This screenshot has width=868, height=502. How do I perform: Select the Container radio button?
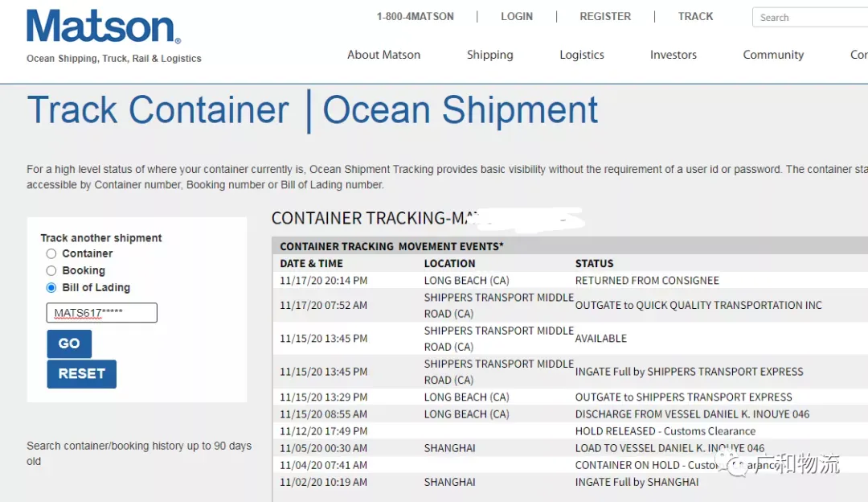(x=51, y=253)
